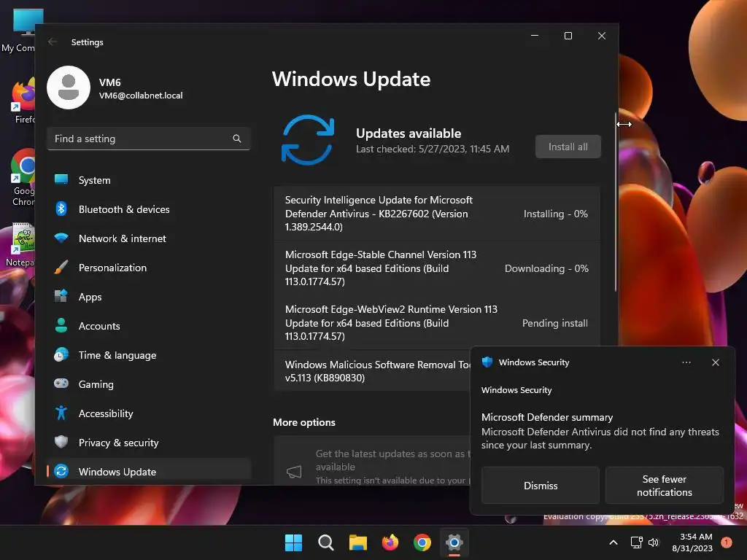Click the Microsoft Defender summary heading
747x560 pixels.
coord(547,417)
